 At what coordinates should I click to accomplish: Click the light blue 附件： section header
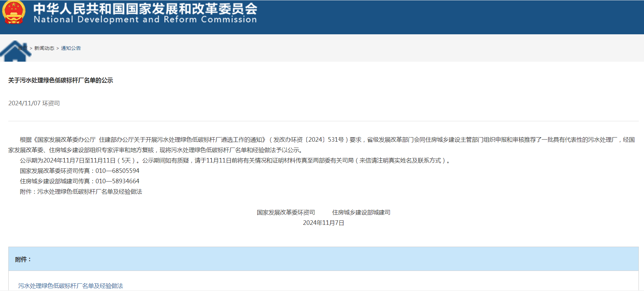click(323, 259)
